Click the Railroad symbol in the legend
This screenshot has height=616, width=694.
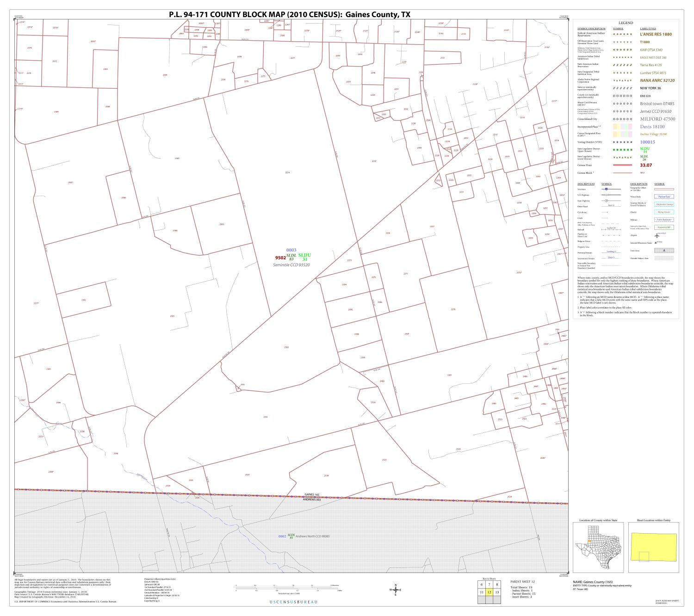(x=611, y=229)
